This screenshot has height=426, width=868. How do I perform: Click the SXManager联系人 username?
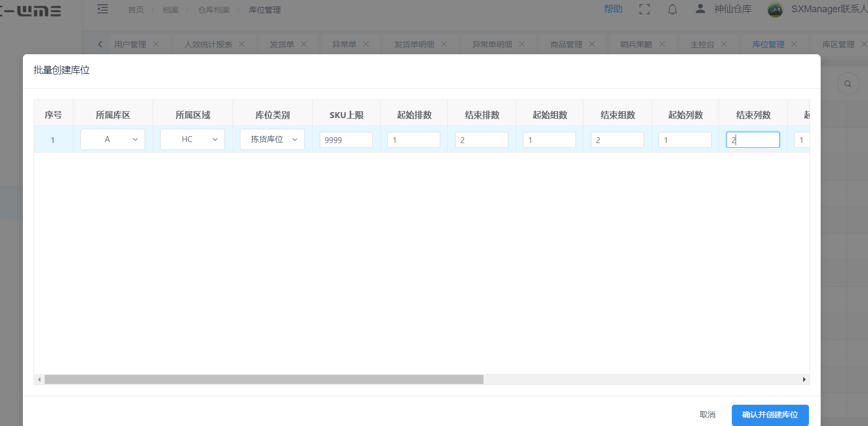[829, 9]
